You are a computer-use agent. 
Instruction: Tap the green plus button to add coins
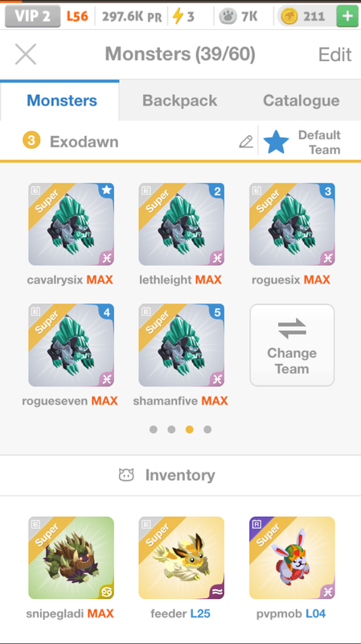pos(347,16)
